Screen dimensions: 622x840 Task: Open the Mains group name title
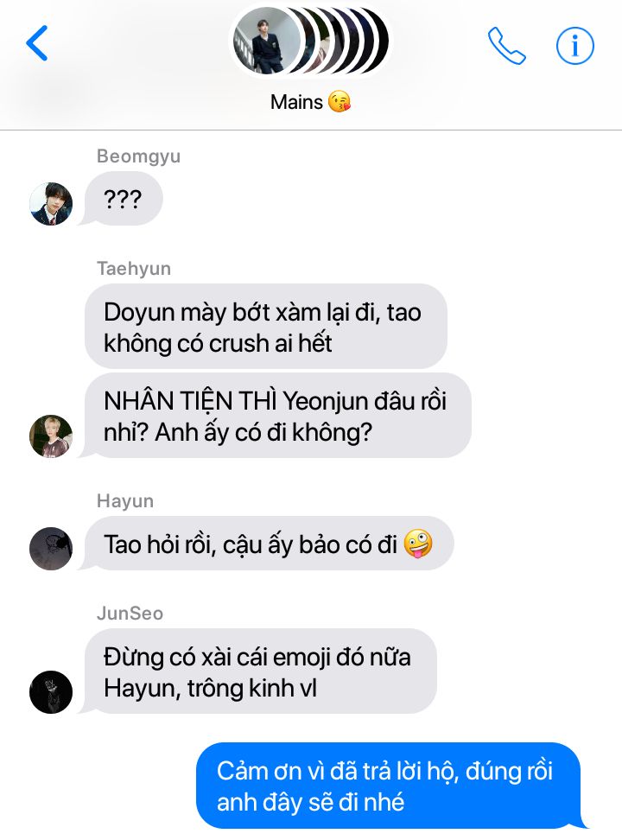coord(296,102)
